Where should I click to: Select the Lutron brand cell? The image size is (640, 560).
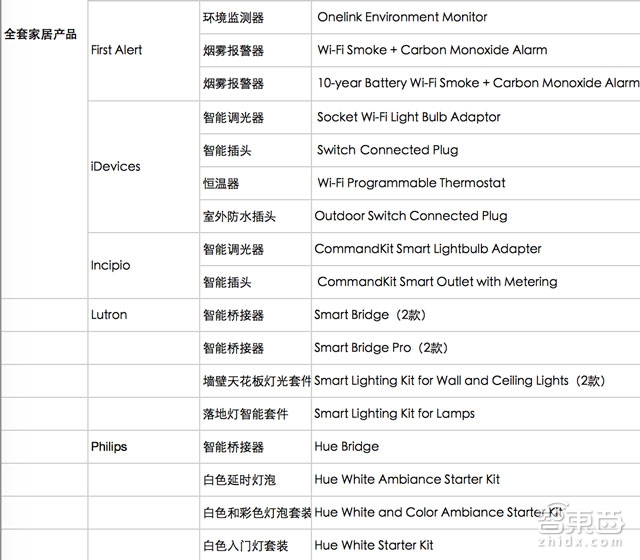click(x=109, y=315)
